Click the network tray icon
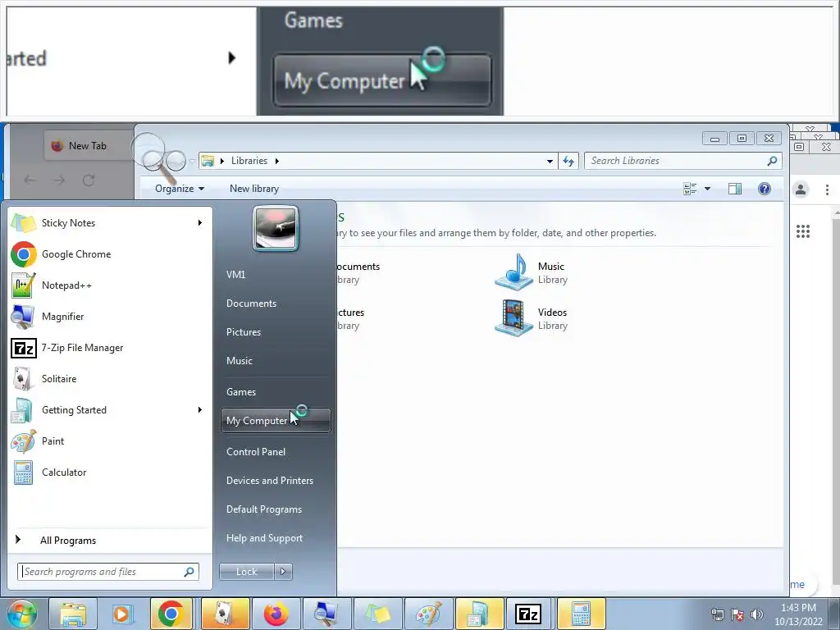The image size is (840, 630). tap(717, 614)
